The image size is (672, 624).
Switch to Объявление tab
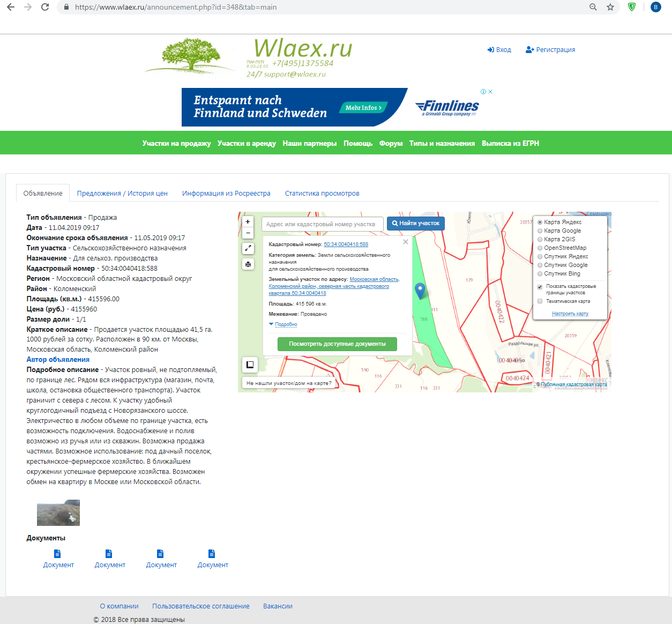tap(43, 193)
